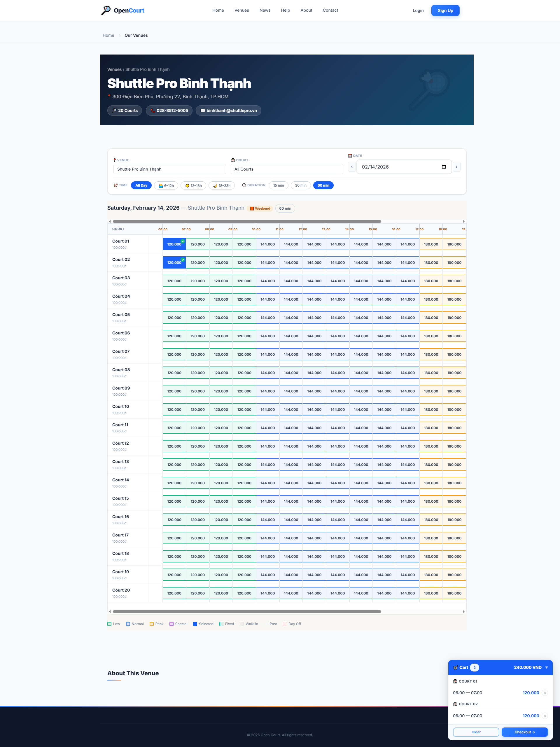Go to previous date with left arrow
The width and height of the screenshot is (560, 747).
[352, 167]
